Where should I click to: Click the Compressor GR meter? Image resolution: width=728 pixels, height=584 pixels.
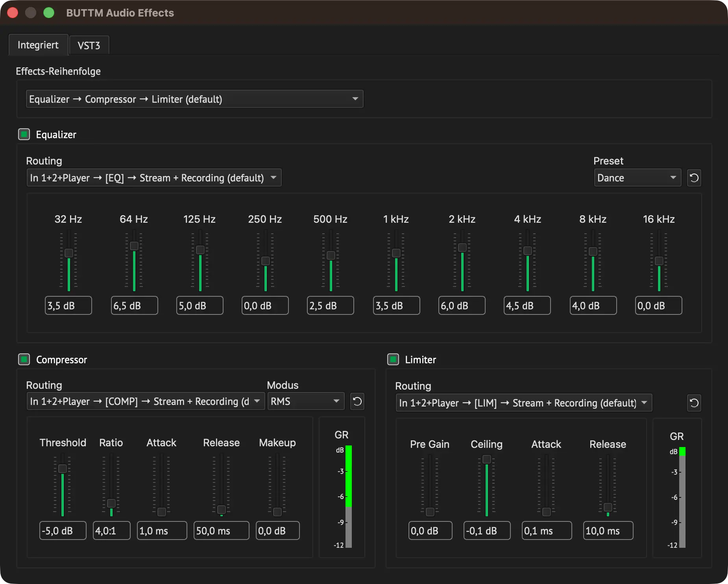pyautogui.click(x=349, y=497)
